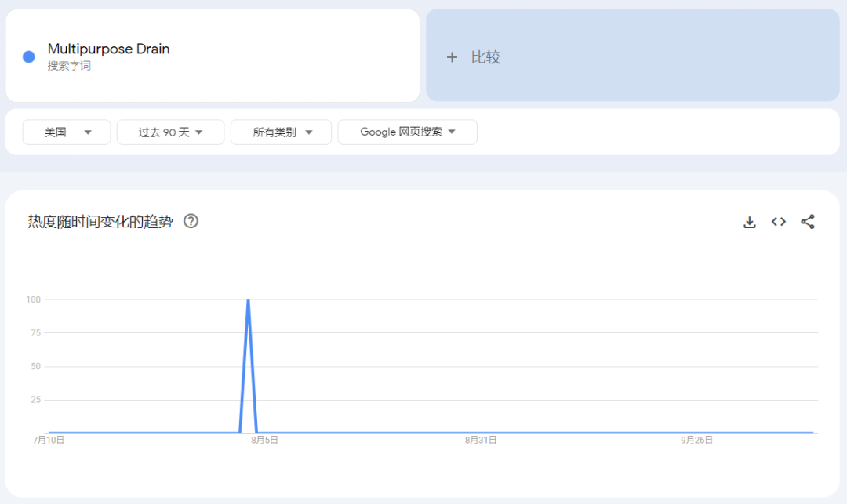Image resolution: width=847 pixels, height=504 pixels.
Task: Click the 热度随时间变化的趋势 chart title
Action: point(100,222)
